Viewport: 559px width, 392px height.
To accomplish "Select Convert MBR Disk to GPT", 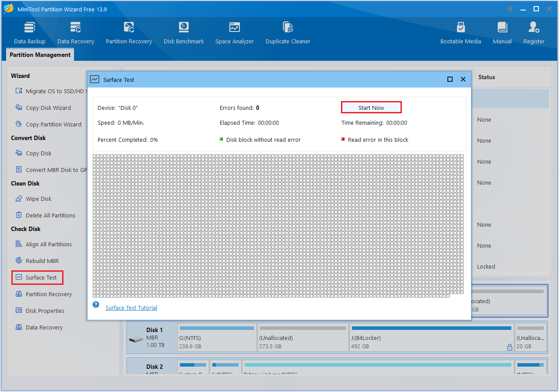I will pos(52,170).
